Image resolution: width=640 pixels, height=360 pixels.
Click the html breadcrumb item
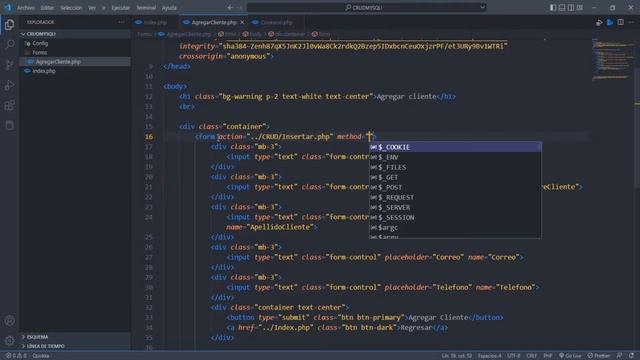click(227, 34)
